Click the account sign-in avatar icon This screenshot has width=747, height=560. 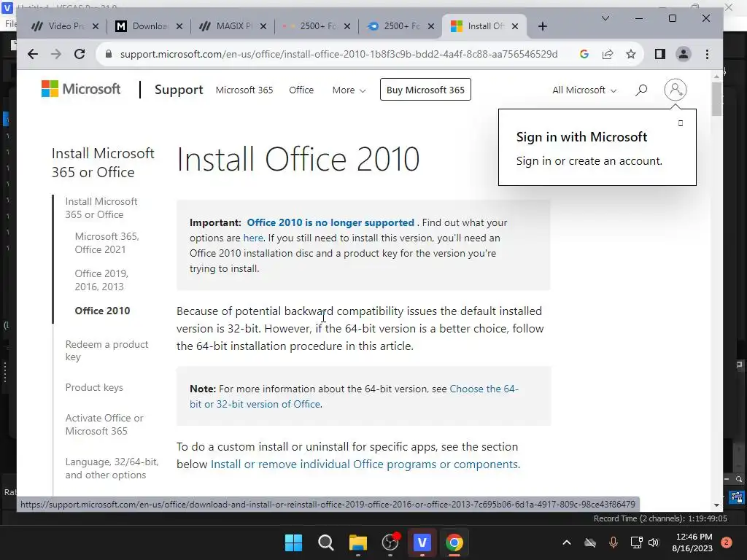tap(675, 90)
